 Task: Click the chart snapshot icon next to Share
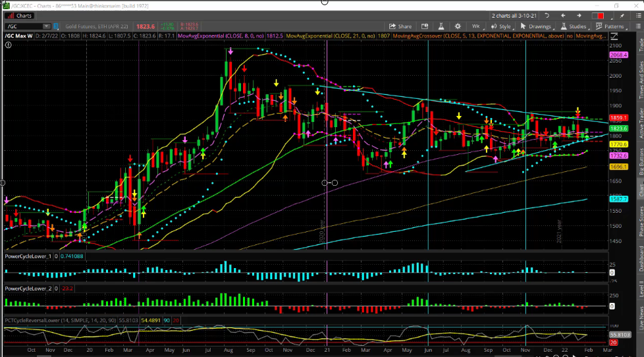(425, 26)
